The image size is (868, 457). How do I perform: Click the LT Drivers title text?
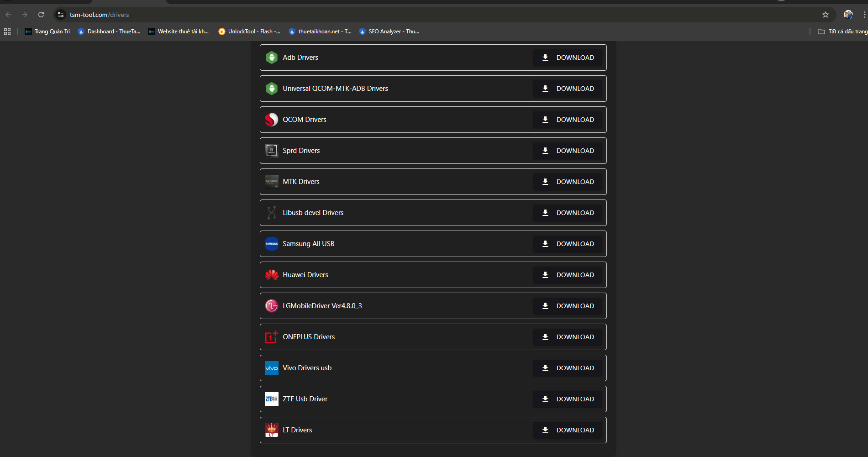click(x=297, y=430)
